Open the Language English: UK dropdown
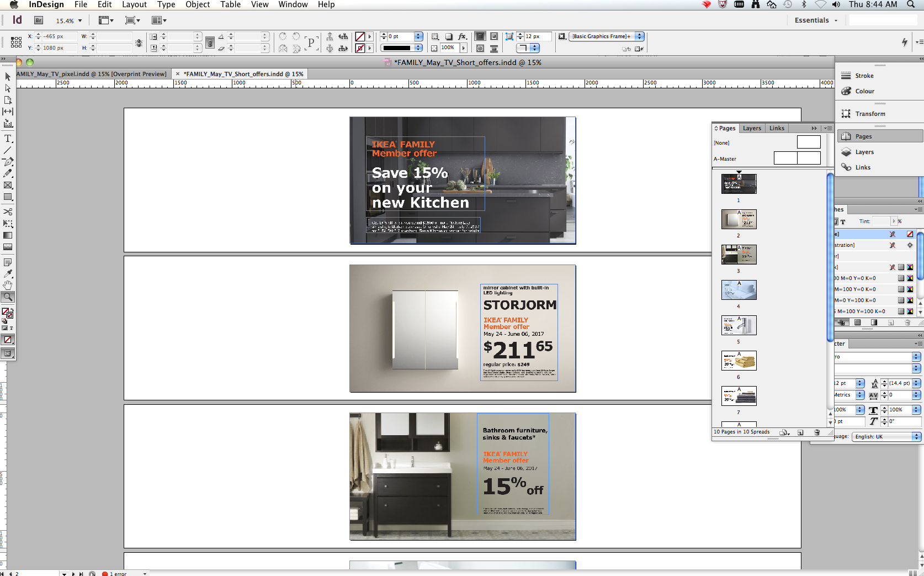The image size is (924, 576). coord(886,436)
